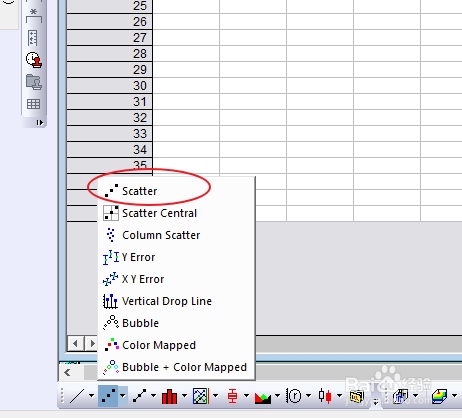Open the Template Library icon
This screenshot has width=462, height=418.
[356, 396]
